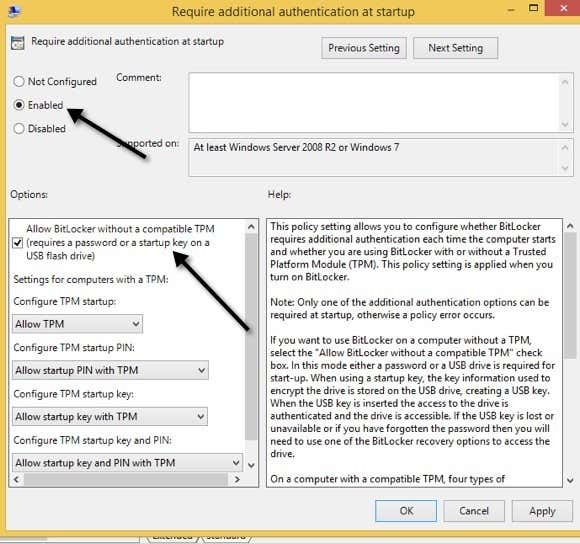580x544 pixels.
Task: Click the Help panel vertical scrollbar thumb
Action: (570, 295)
